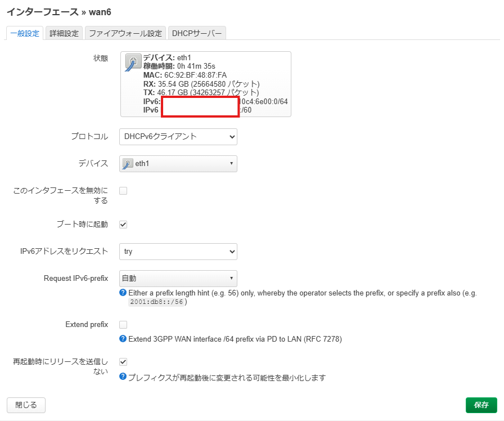Image resolution: width=504 pixels, height=421 pixels.
Task: Click the green 保存 button
Action: (x=481, y=405)
